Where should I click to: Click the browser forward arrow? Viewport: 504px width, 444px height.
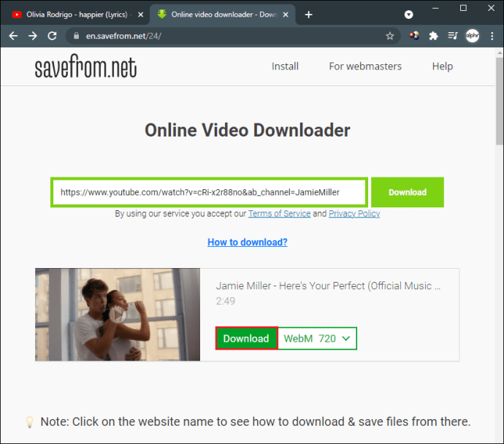[x=32, y=36]
